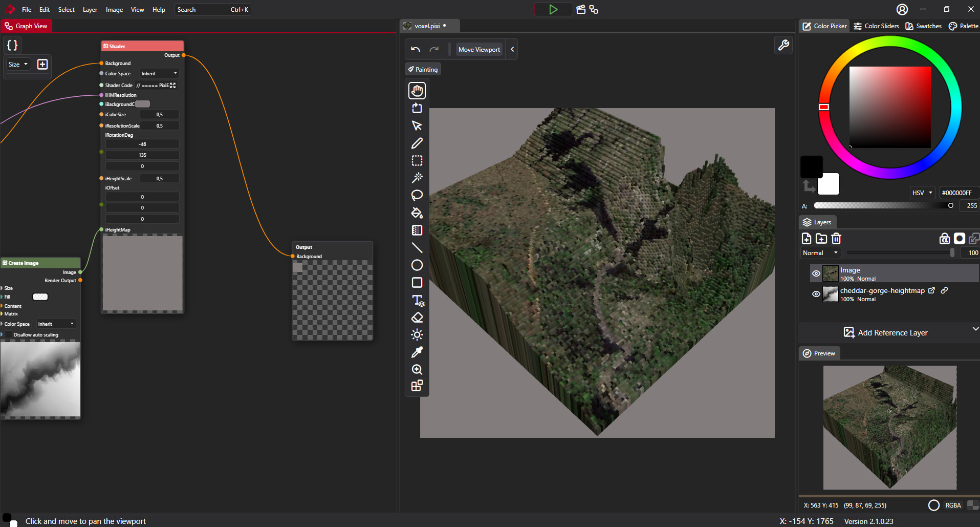Select the Lasso selection tool

pos(417,195)
